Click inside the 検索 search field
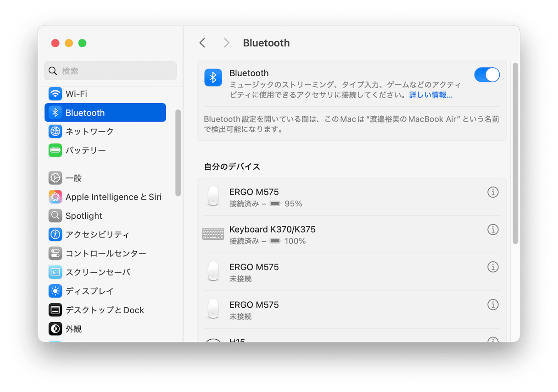The width and height of the screenshot is (558, 392). pyautogui.click(x=110, y=71)
